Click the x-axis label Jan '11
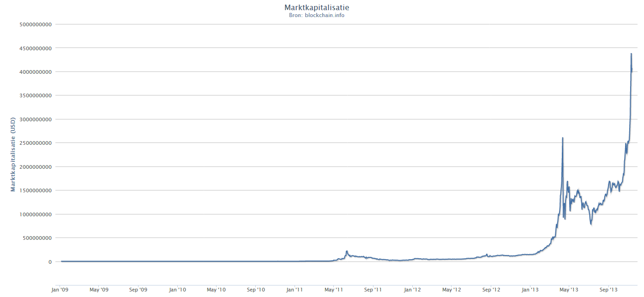Screen dimensions: 644x297 (x=295, y=290)
